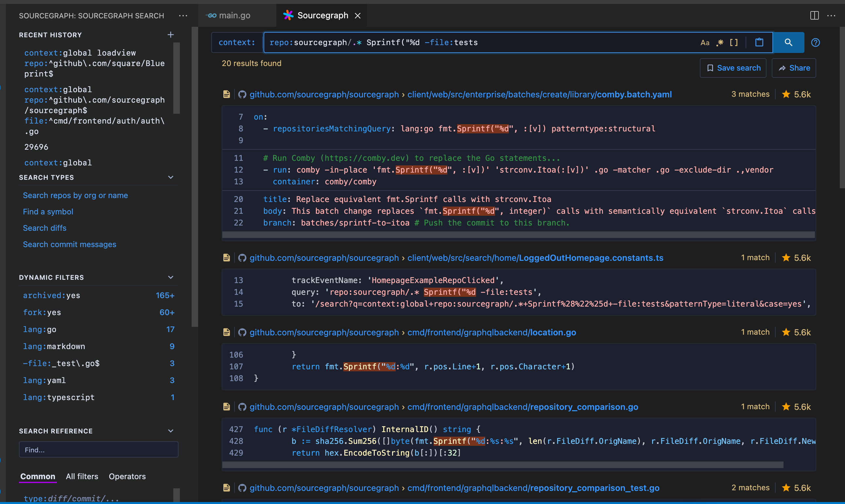Add new search with plus icon
The height and width of the screenshot is (504, 845).
click(171, 35)
